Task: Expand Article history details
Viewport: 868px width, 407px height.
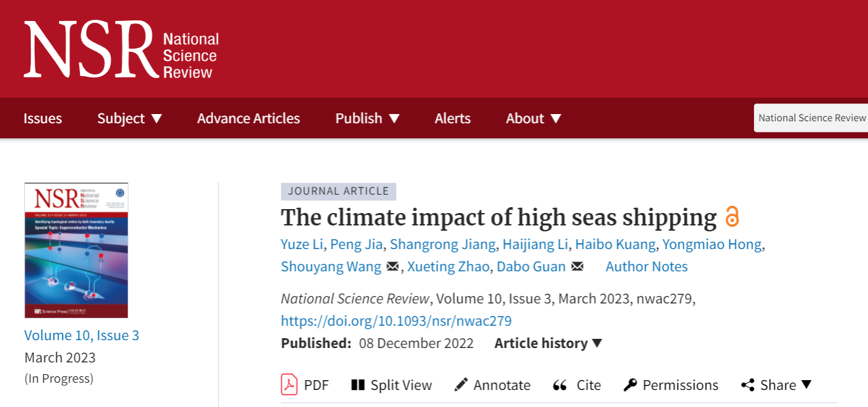Action: (x=548, y=343)
